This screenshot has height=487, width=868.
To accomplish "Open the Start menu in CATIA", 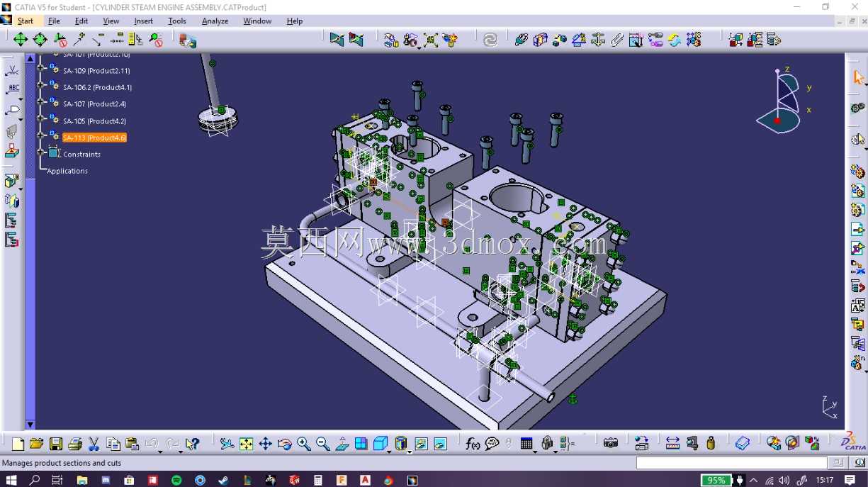I will [25, 21].
